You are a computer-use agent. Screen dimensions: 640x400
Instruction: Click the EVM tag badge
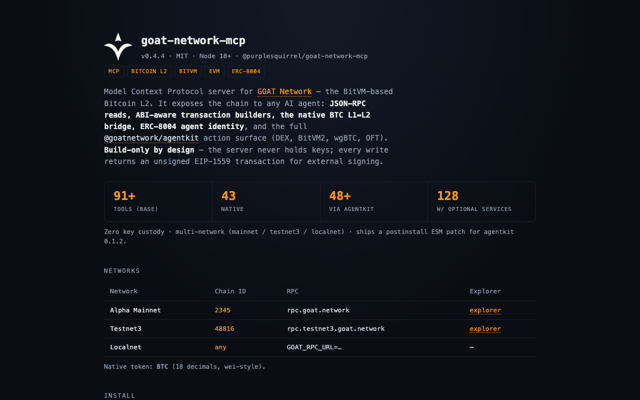click(x=214, y=71)
